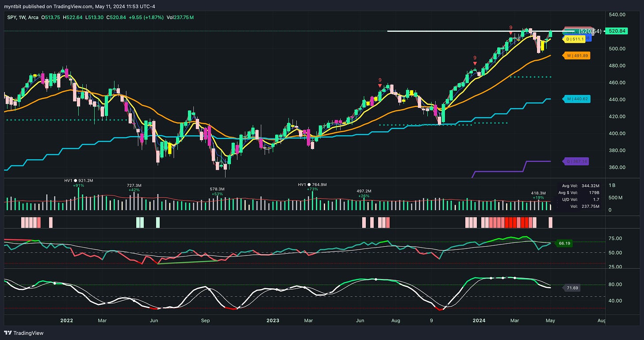Click the 418.3M volume annotation
This screenshot has width=644, height=340.
pyautogui.click(x=539, y=193)
